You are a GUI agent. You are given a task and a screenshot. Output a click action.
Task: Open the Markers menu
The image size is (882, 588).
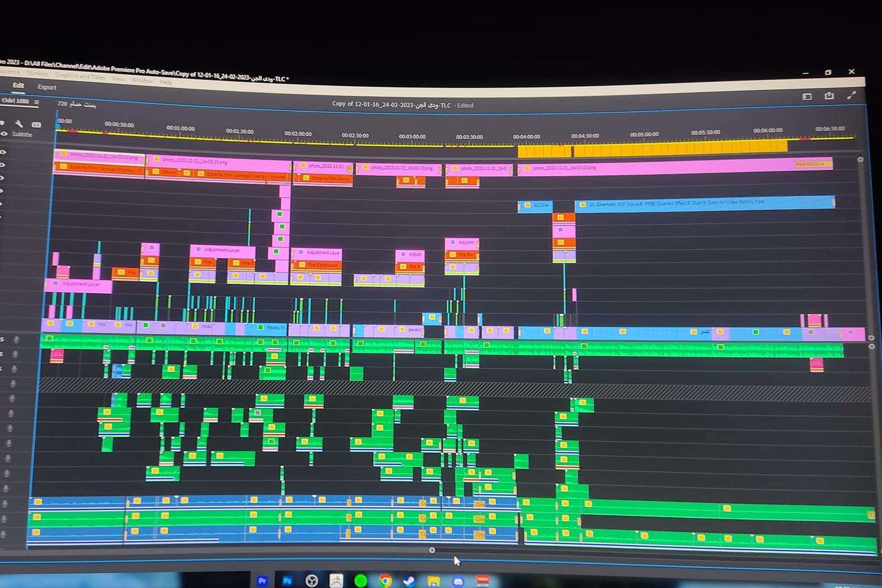point(37,73)
